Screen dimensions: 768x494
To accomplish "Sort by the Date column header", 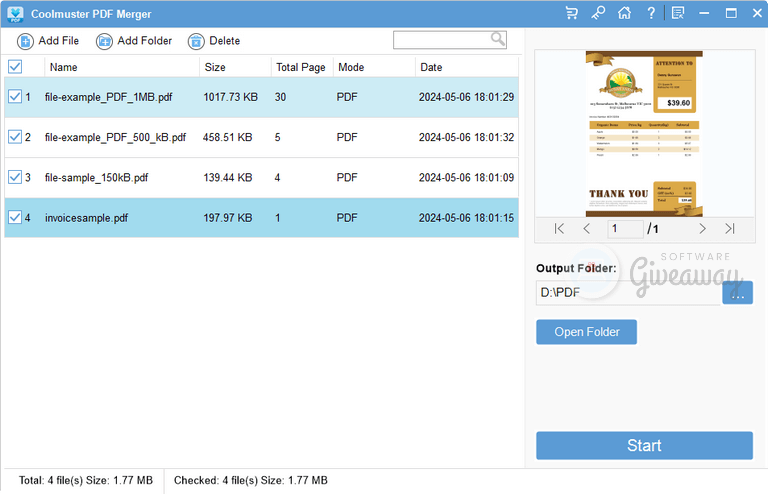I will (467, 67).
